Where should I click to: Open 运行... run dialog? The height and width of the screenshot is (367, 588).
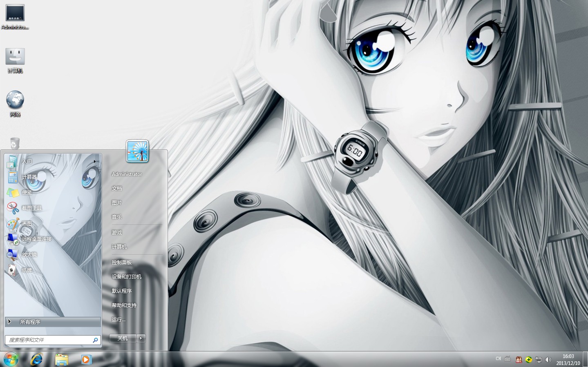click(118, 320)
